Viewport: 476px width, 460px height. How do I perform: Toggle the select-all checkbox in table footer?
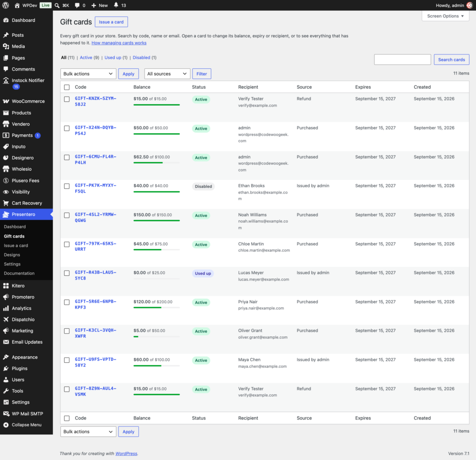(x=67, y=418)
